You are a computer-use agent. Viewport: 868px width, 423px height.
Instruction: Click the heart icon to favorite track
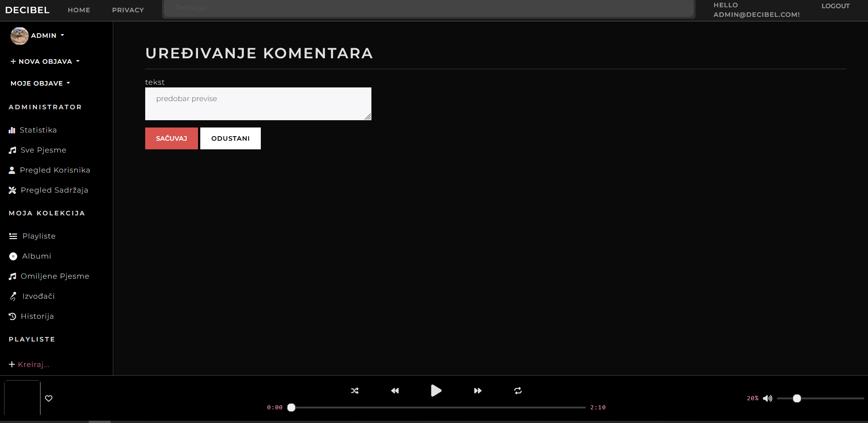point(49,398)
